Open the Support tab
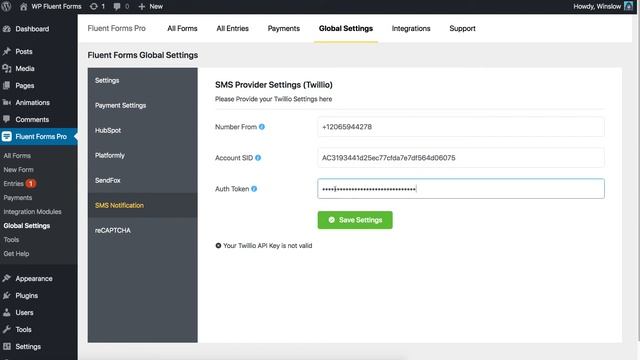 [x=462, y=29]
